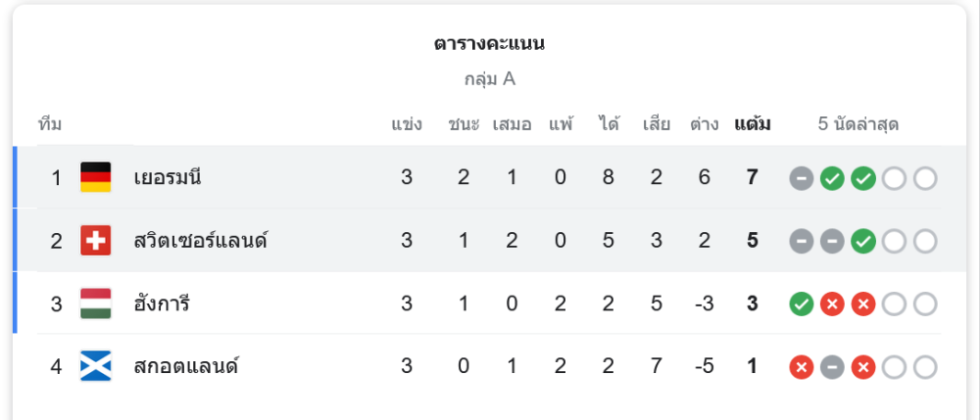Click Hungary's green win result icon

[802, 304]
